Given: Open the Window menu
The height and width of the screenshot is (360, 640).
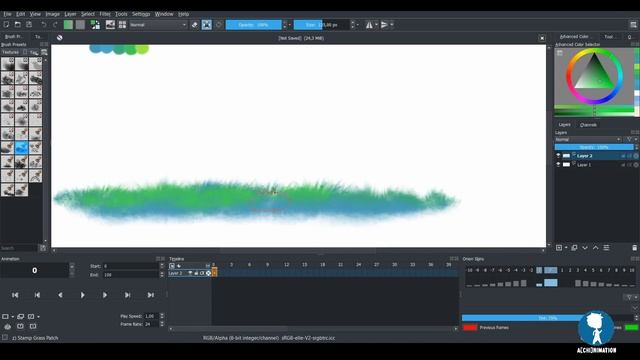Looking at the screenshot, I should [164, 14].
